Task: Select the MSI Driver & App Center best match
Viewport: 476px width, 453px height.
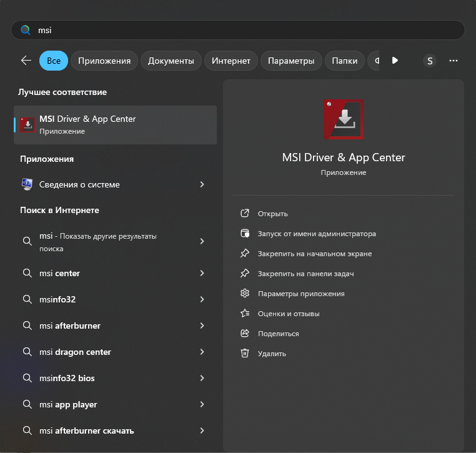Action: [115, 125]
